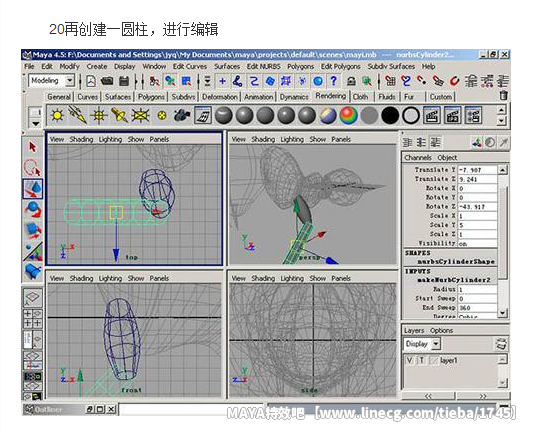Screen dimensions: 558x432
Task: Open the Subdiv Surfaces menu
Action: click(x=391, y=67)
